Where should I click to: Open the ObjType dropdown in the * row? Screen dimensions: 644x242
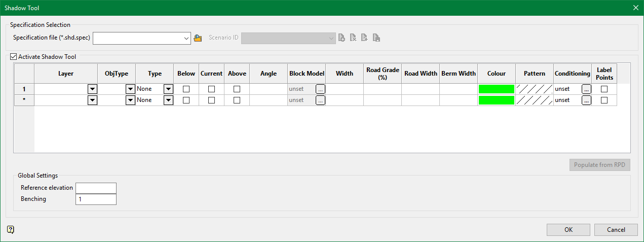point(130,100)
